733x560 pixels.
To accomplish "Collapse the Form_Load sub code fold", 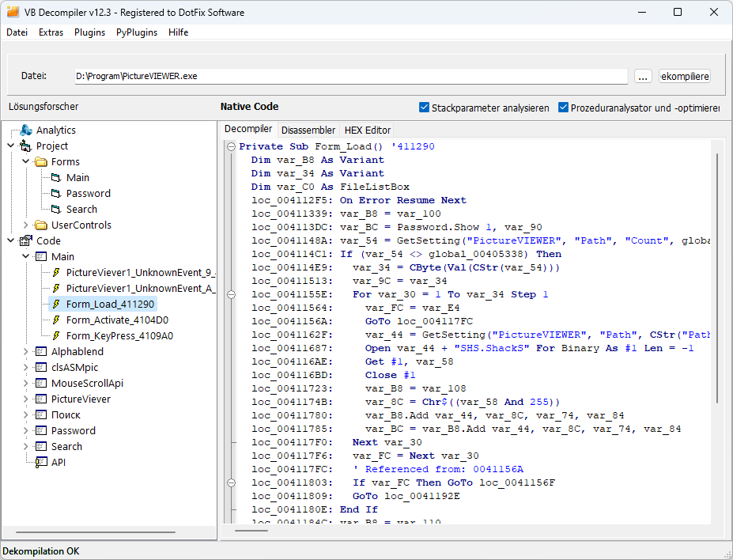I will click(231, 147).
